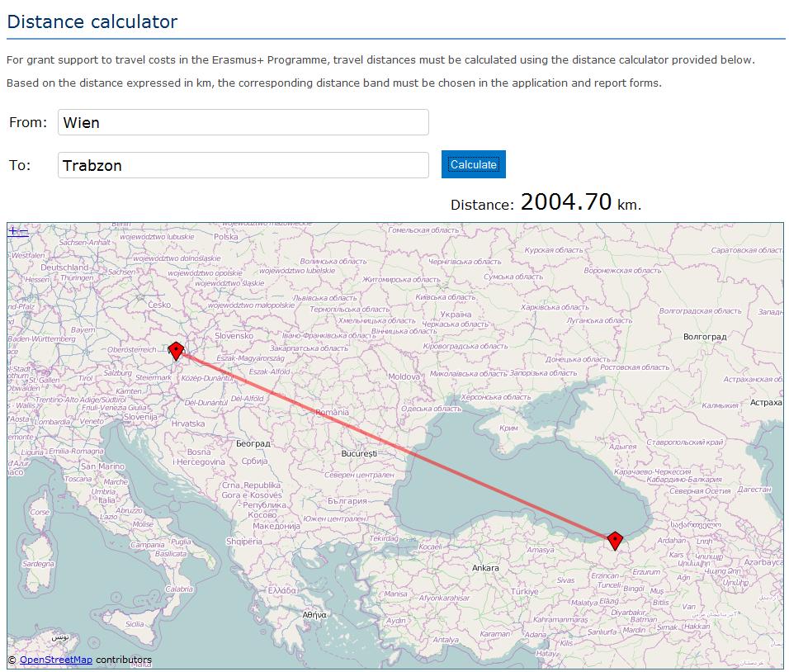Screen dimensions: 789x672
Task: Click the 2004.70 distance result
Action: pyautogui.click(x=566, y=202)
